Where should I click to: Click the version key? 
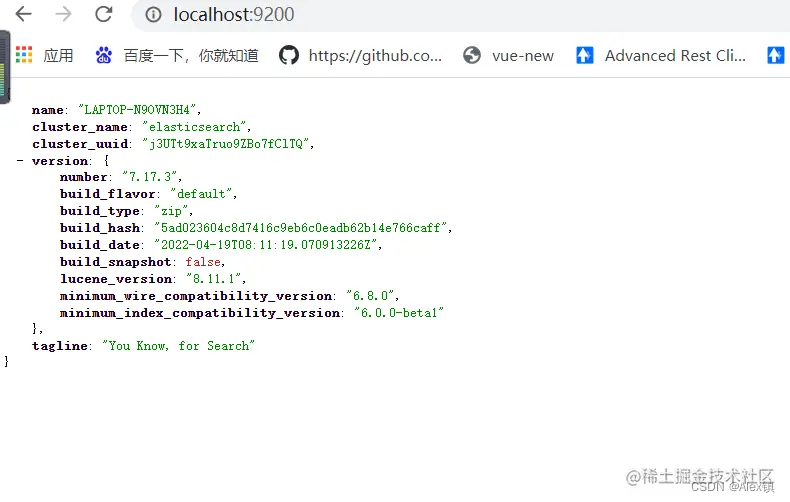coord(60,161)
